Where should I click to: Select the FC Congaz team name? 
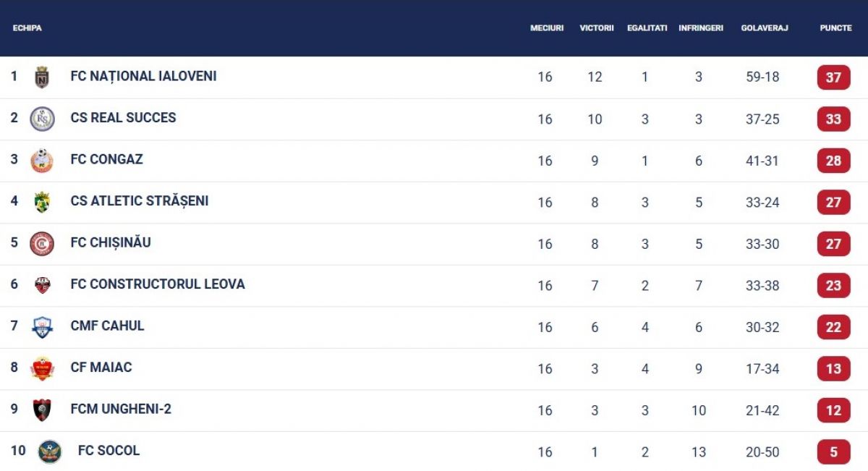pyautogui.click(x=106, y=159)
